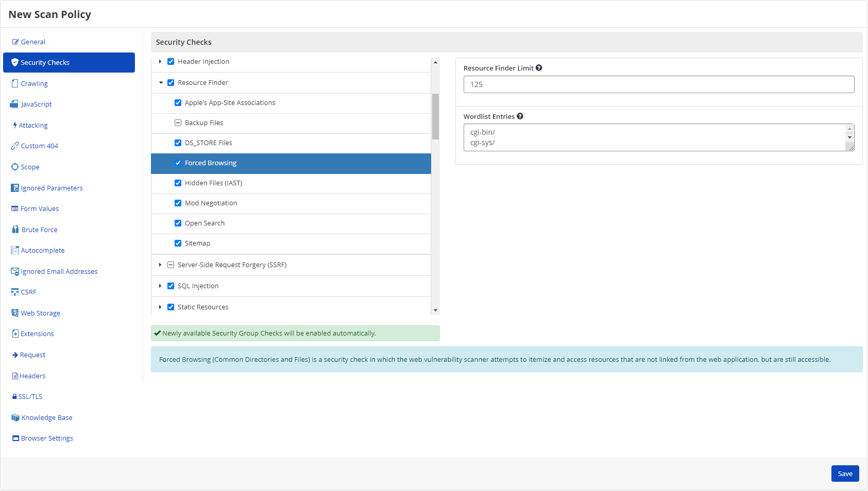Switch to the General section

coord(33,42)
